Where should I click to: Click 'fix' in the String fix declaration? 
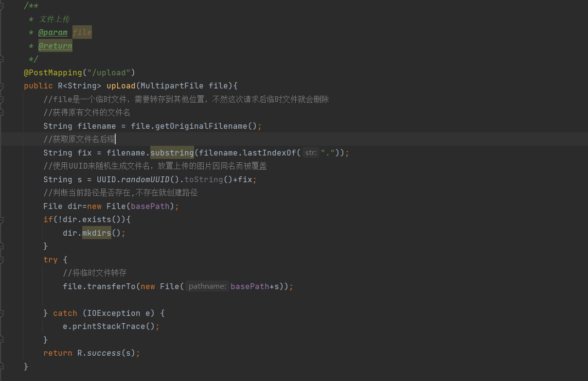point(85,153)
